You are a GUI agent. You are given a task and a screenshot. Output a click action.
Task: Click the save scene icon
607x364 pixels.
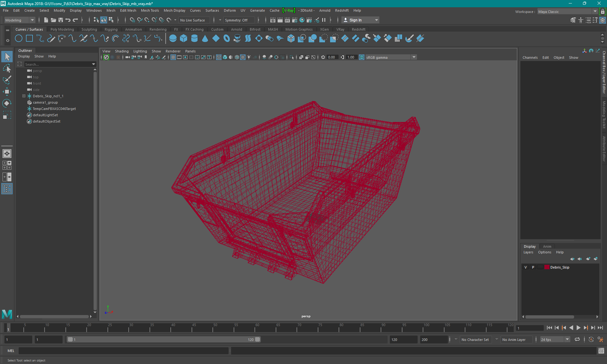click(x=61, y=20)
